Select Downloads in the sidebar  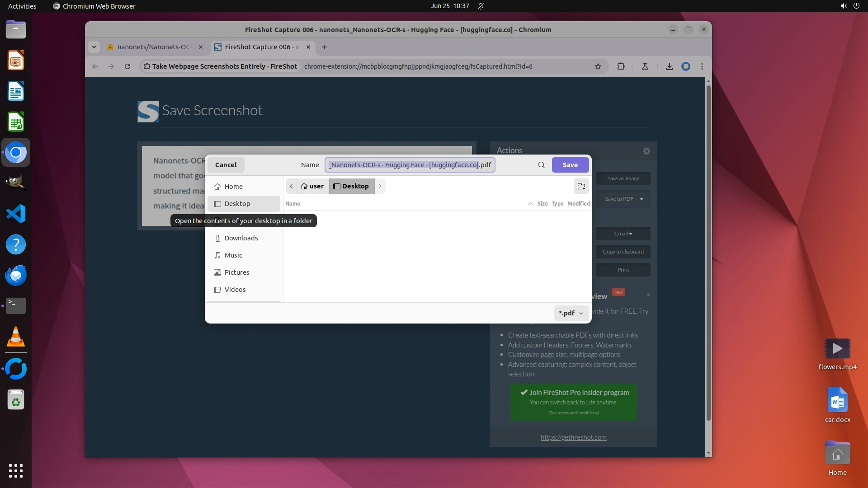(x=241, y=238)
